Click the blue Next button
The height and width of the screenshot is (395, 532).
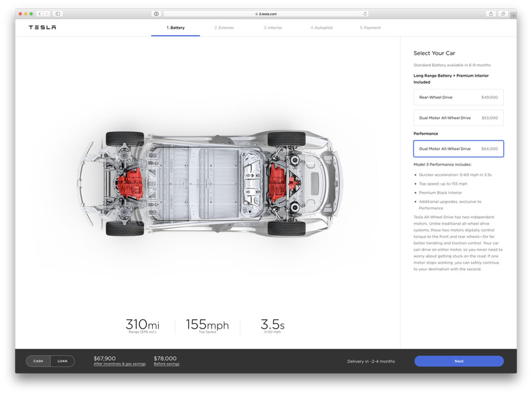click(x=459, y=361)
